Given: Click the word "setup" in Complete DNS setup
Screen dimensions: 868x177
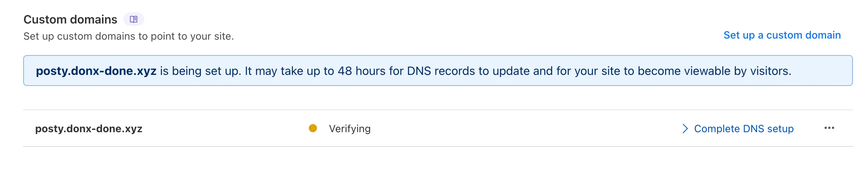Looking at the screenshot, I should [x=780, y=129].
